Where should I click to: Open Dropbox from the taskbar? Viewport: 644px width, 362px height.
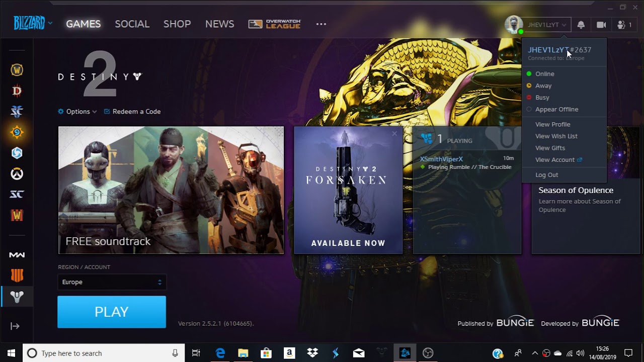tap(312, 353)
